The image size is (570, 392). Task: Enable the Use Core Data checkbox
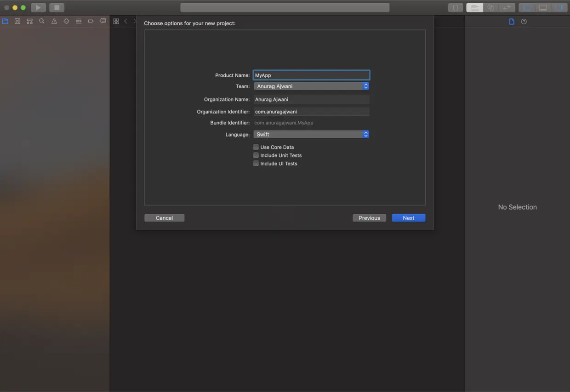pyautogui.click(x=256, y=147)
